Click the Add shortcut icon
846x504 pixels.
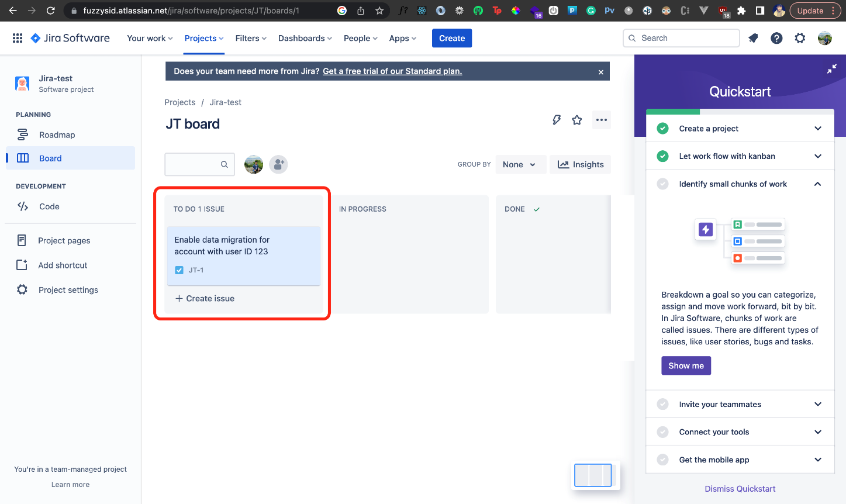pos(22,265)
